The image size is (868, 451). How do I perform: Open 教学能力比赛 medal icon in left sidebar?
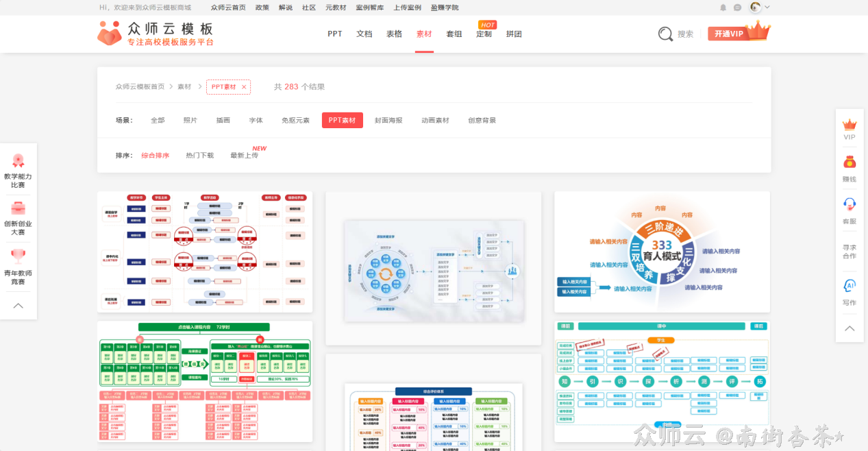click(18, 161)
